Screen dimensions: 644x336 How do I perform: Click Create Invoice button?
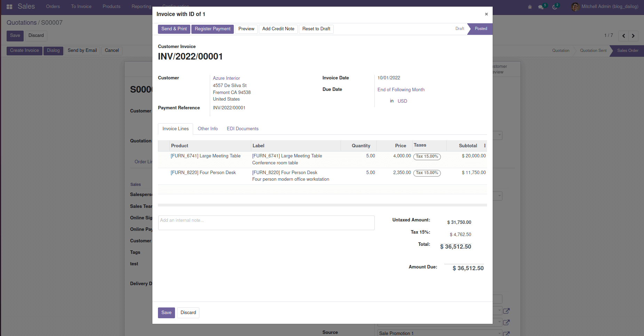coord(24,51)
